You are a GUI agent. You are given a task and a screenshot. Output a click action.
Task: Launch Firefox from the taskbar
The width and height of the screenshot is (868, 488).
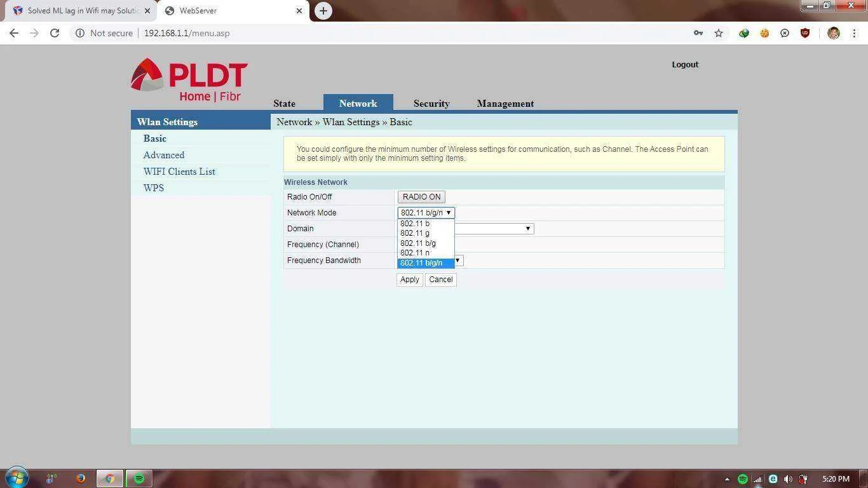click(x=81, y=478)
